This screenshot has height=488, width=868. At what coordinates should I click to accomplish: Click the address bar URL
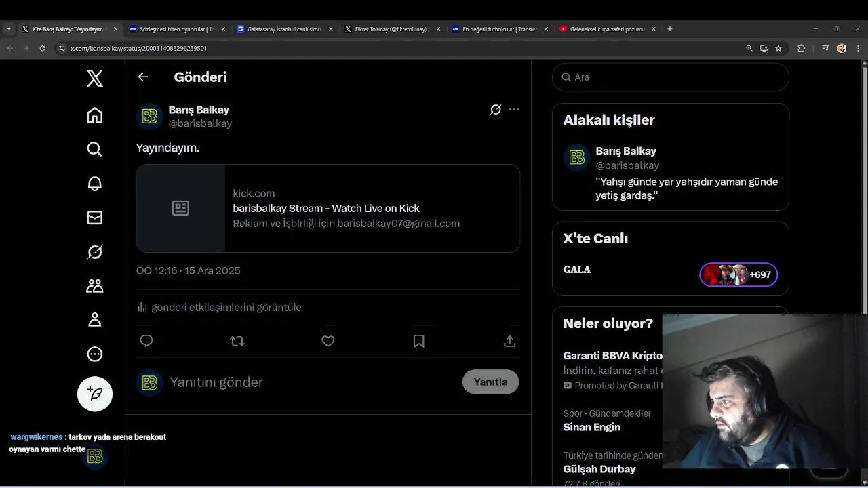click(x=139, y=49)
